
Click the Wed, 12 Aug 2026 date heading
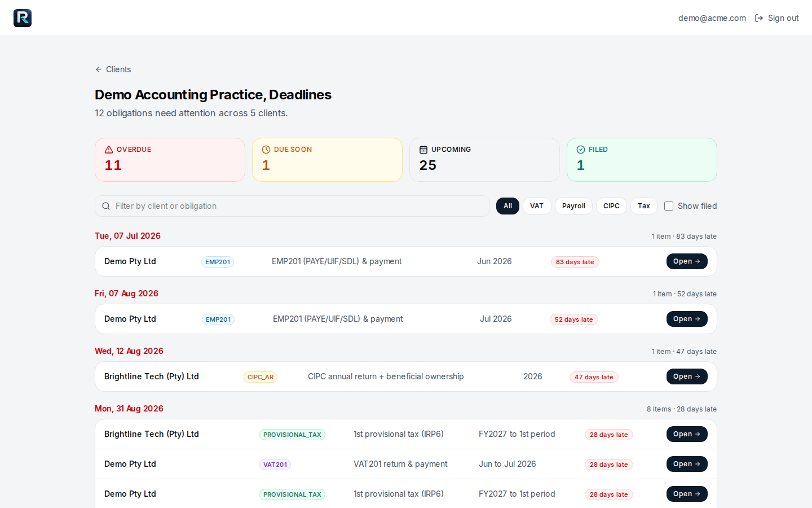[129, 351]
